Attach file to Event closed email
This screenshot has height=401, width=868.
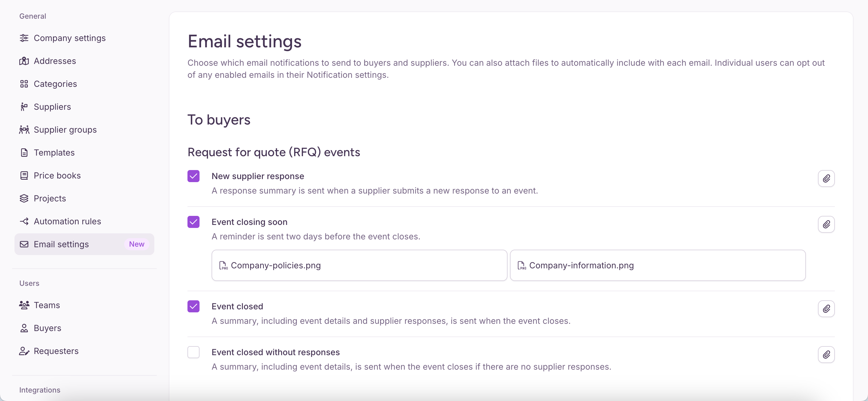[826, 309]
